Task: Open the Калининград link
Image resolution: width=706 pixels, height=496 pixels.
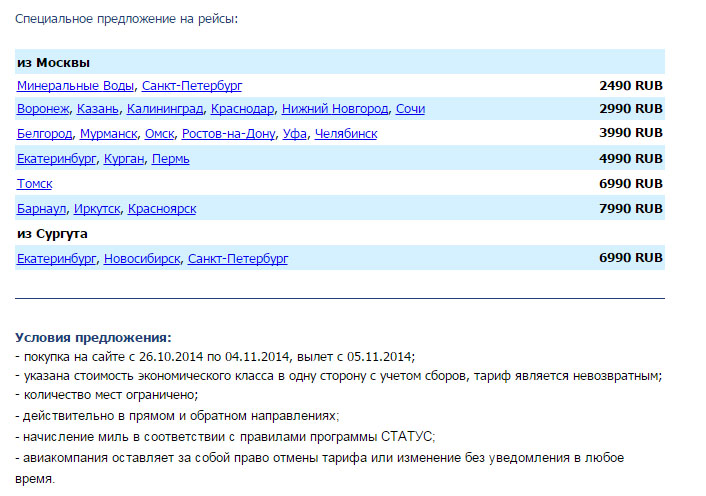Action: [x=165, y=109]
